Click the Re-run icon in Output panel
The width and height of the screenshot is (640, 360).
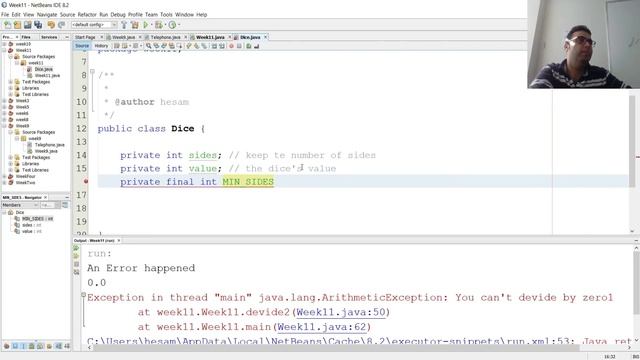click(x=76, y=248)
